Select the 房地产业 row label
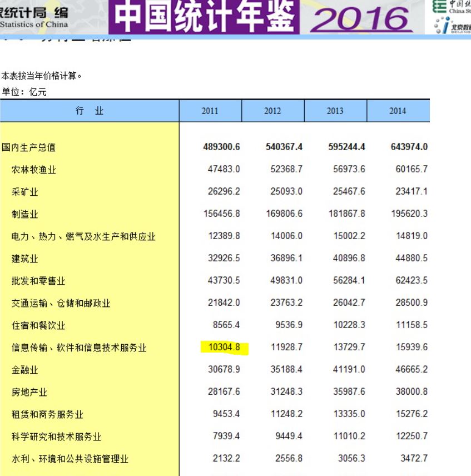 (x=29, y=392)
